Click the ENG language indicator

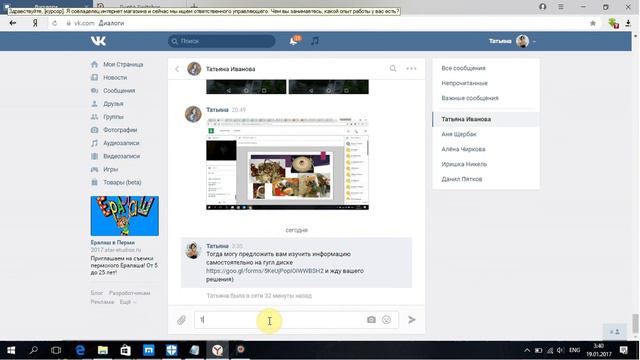tap(574, 350)
